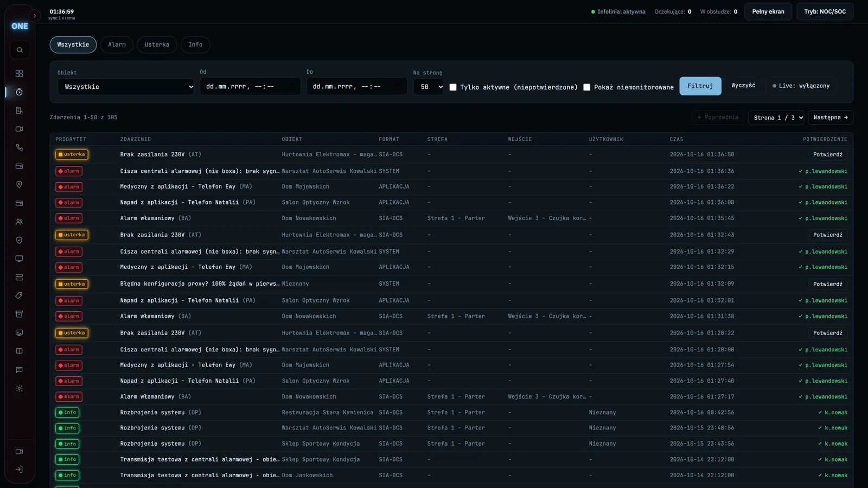Enable Tylko aktywne (niepotwierdzone) checkbox
Viewport: 868px width, 488px height.
pos(453,87)
